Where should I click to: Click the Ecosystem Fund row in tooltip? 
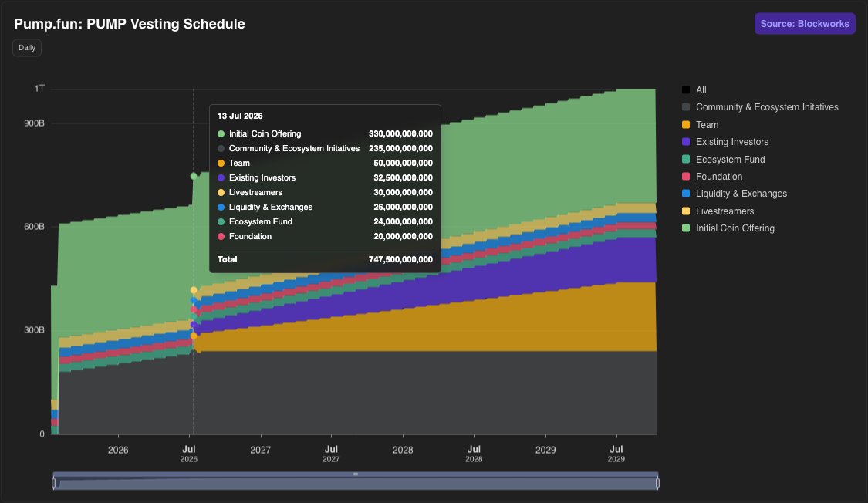pyautogui.click(x=325, y=222)
